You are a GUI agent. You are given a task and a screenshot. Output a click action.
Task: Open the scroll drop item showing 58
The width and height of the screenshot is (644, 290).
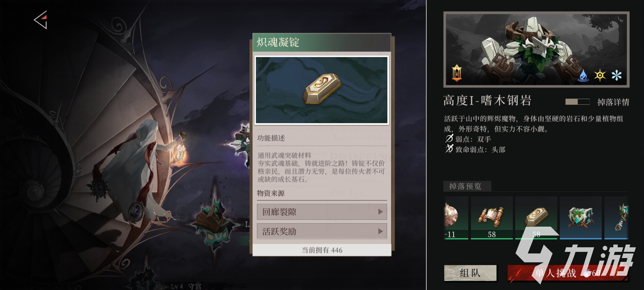tap(492, 218)
